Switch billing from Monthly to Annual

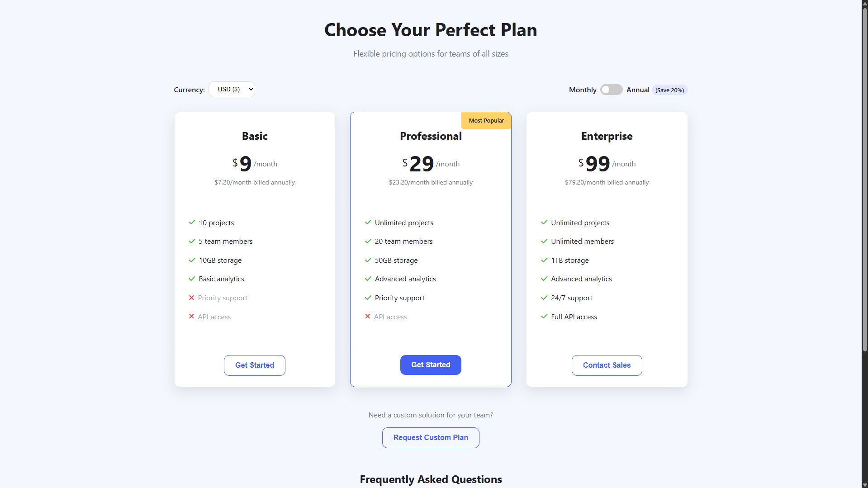[x=611, y=90]
